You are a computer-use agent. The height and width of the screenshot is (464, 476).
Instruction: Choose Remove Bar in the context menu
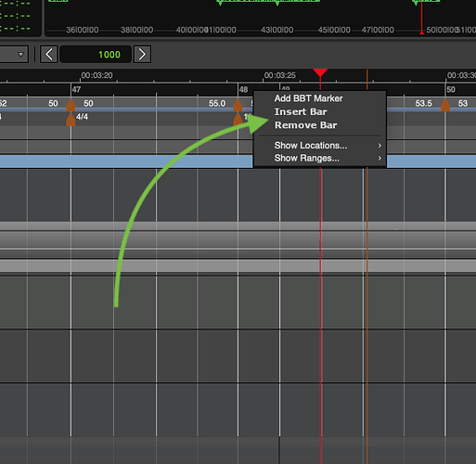pyautogui.click(x=305, y=125)
